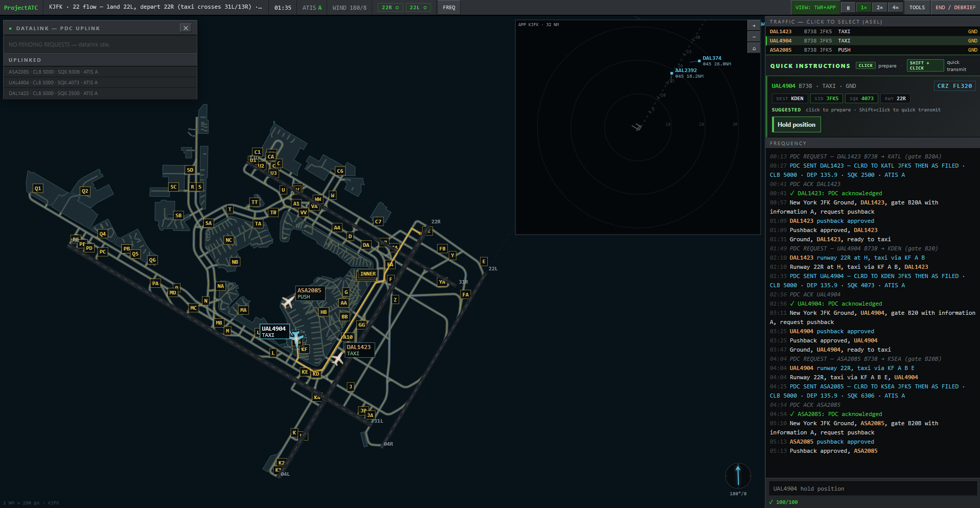Click uplinked entry DAL1423 CLB 5000
The height and width of the screenshot is (508, 980).
tap(100, 94)
